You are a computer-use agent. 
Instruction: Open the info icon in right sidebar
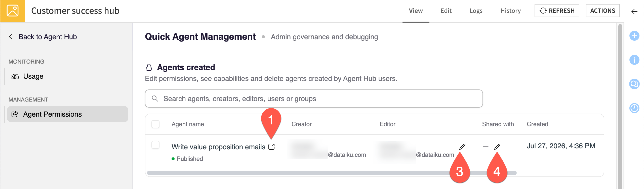pos(634,60)
